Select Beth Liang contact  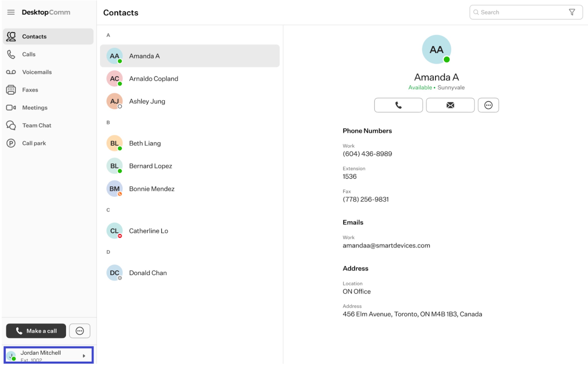(190, 143)
